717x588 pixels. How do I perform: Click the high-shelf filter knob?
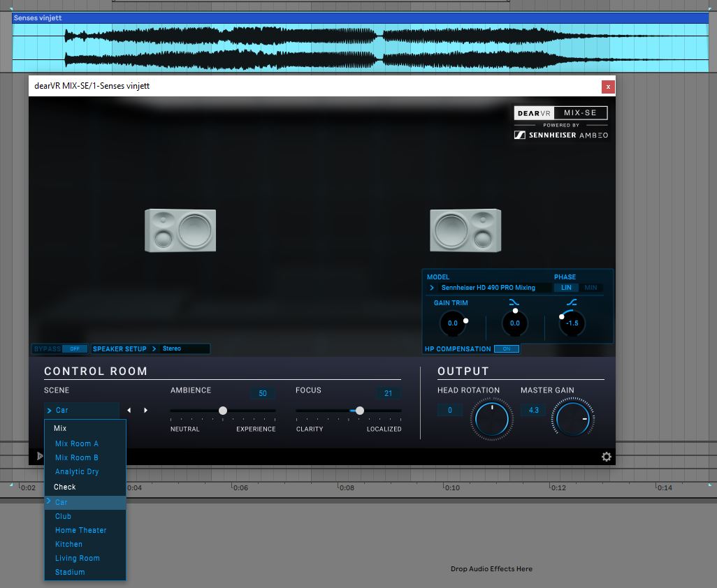click(572, 323)
